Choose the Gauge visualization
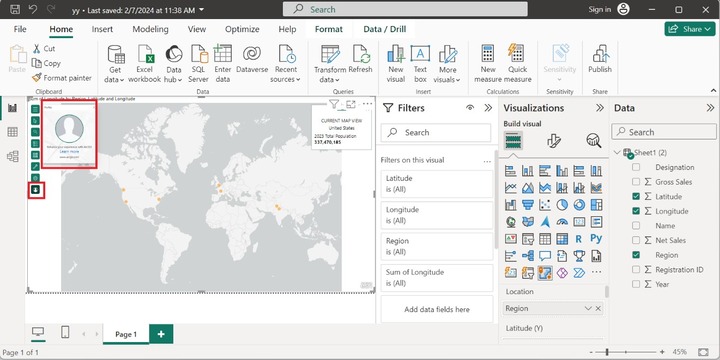This screenshot has width=720, height=360. pyautogui.click(x=562, y=222)
